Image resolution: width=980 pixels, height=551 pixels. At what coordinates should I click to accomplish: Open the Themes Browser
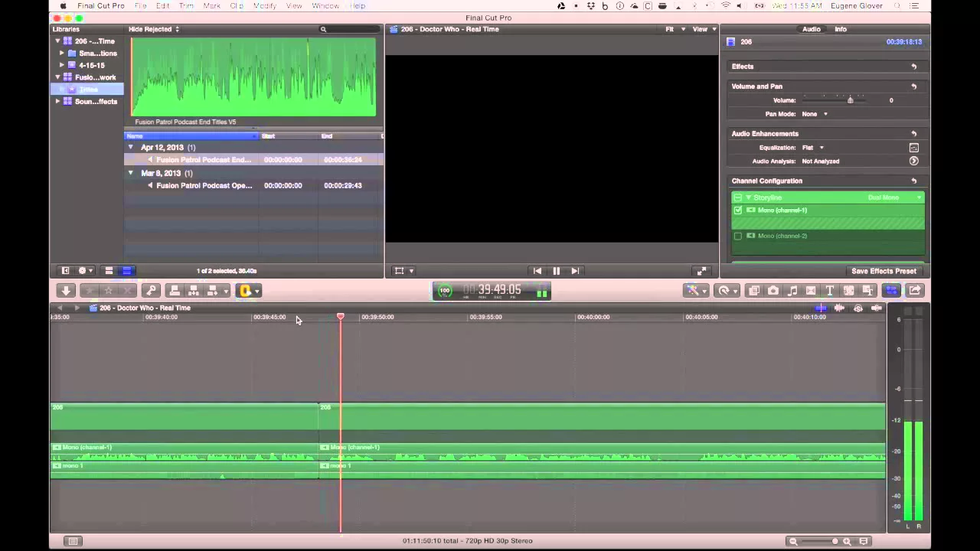coord(867,291)
